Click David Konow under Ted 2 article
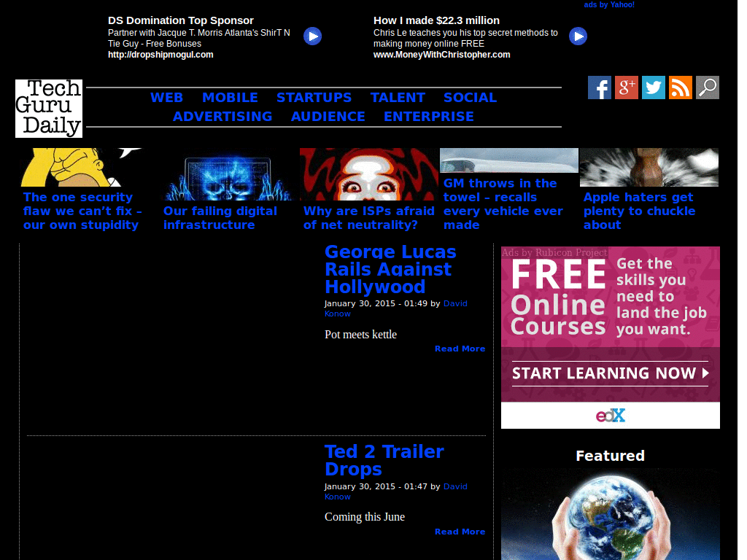This screenshot has width=747, height=560. click(x=395, y=491)
